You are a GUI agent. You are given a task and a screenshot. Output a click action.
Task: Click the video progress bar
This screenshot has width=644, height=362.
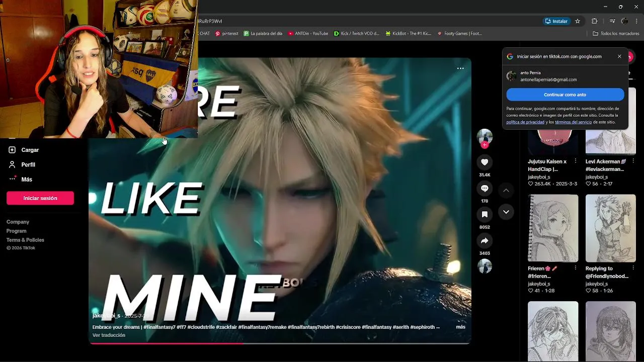coord(280,343)
